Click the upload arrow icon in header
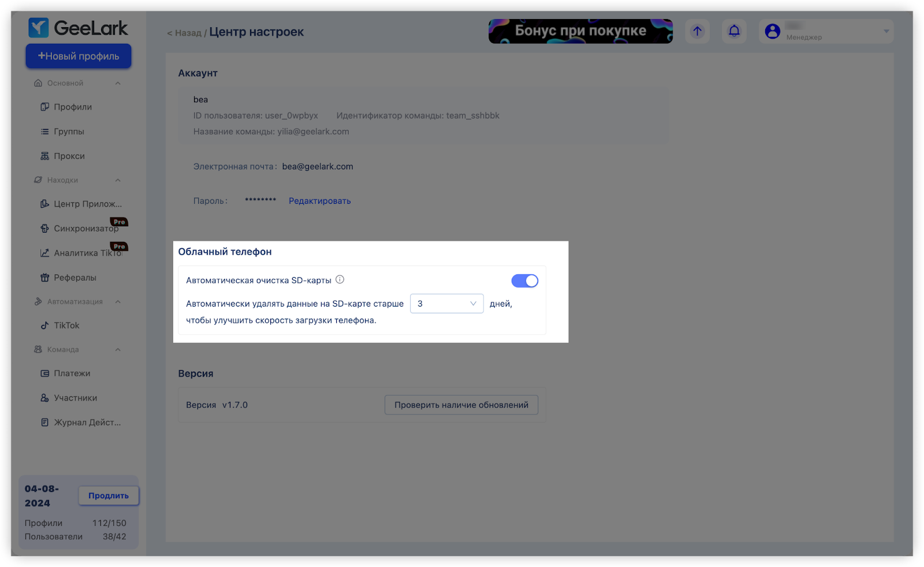The height and width of the screenshot is (567, 924). [698, 31]
